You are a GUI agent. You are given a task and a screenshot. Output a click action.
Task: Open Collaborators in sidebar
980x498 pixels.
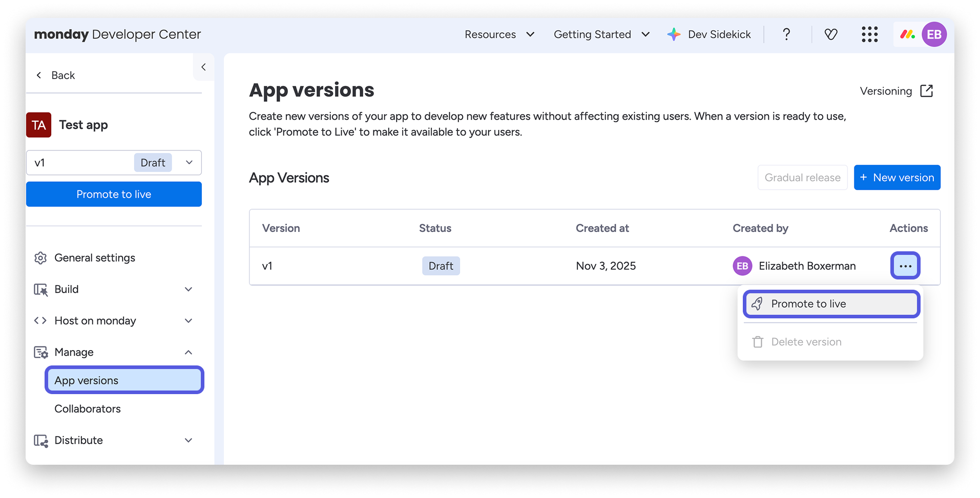click(x=88, y=409)
